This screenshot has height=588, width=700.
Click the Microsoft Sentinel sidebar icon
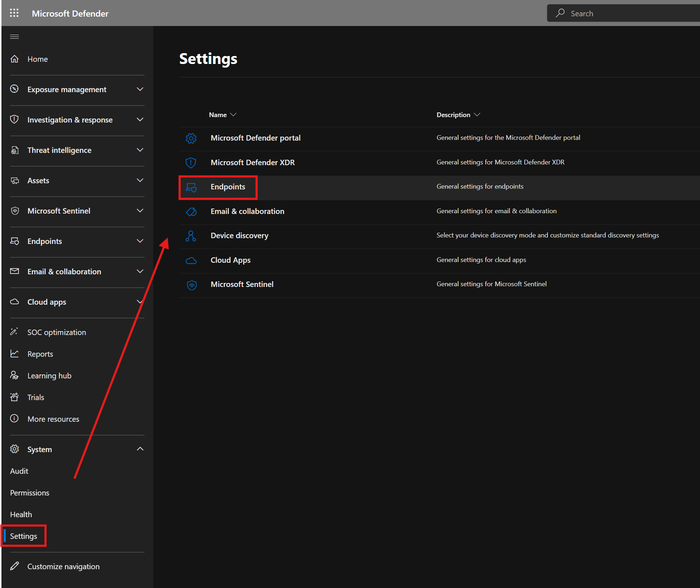click(14, 210)
